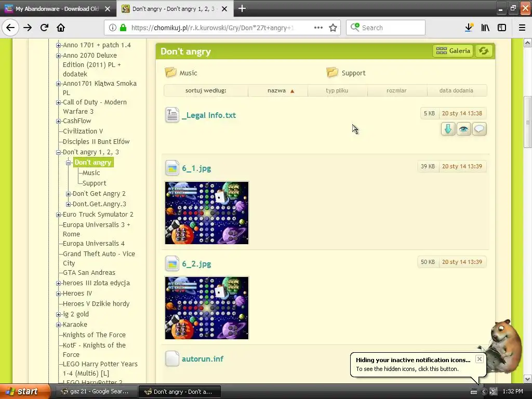
Task: Click the refresh icon beside Galeria
Action: (x=484, y=51)
